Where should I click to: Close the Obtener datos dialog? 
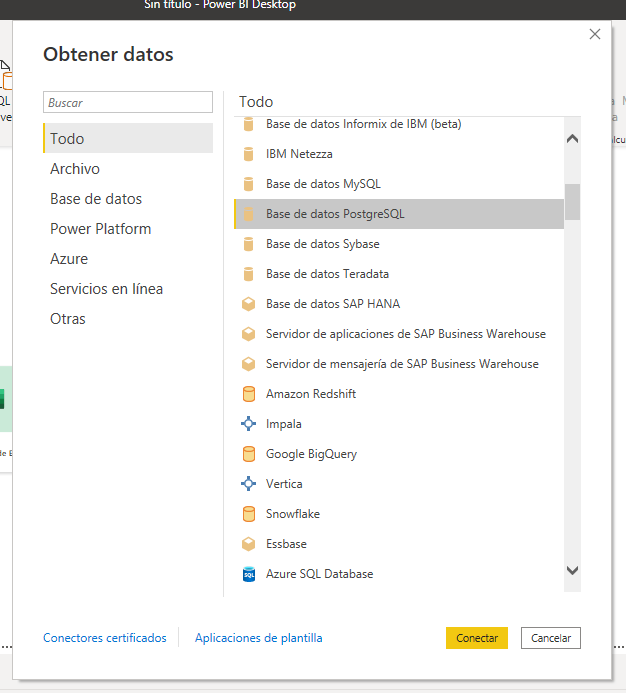point(595,34)
